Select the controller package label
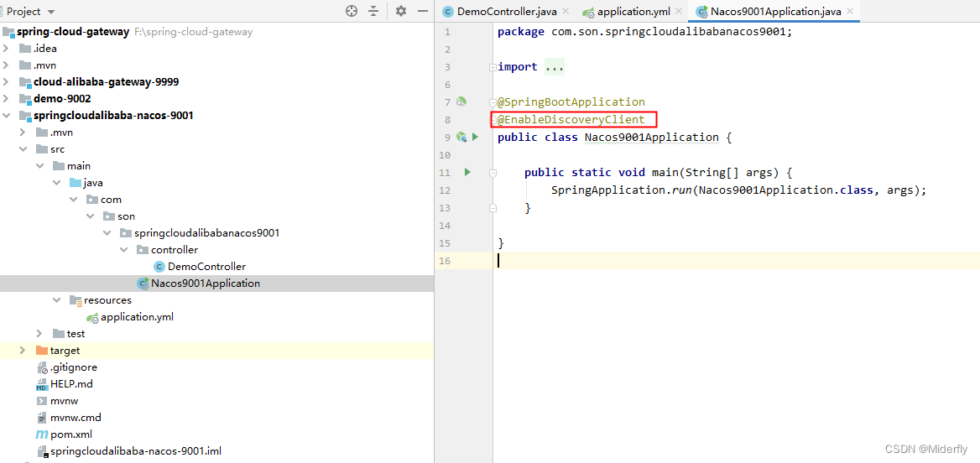The height and width of the screenshot is (463, 980). point(175,250)
